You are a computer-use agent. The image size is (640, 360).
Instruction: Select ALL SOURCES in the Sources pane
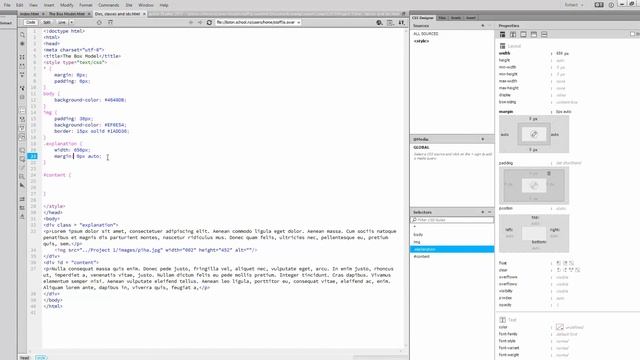(426, 34)
